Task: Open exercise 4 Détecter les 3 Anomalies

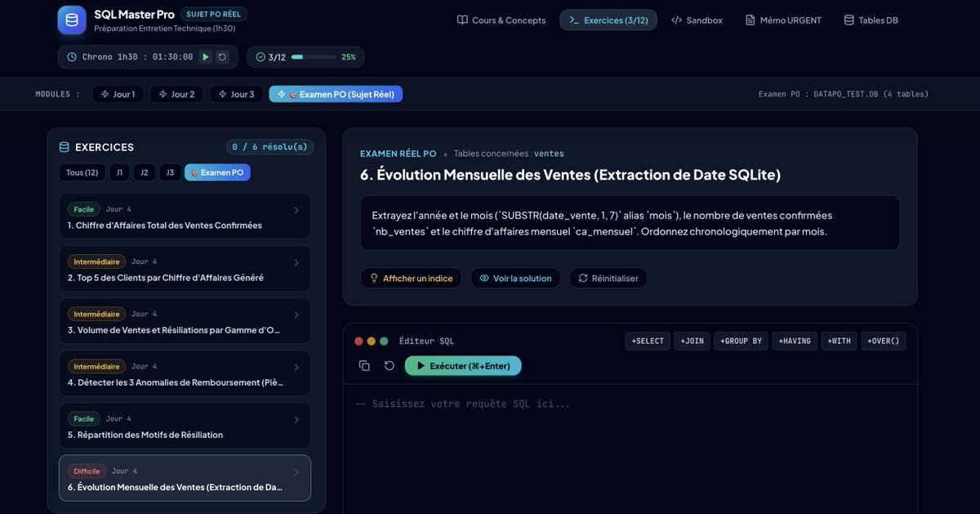Action: (185, 373)
